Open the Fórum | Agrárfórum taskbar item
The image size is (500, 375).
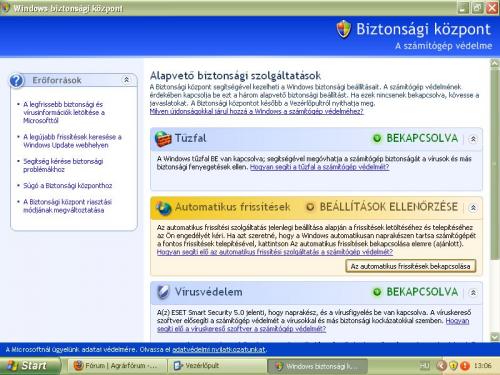pos(117,366)
